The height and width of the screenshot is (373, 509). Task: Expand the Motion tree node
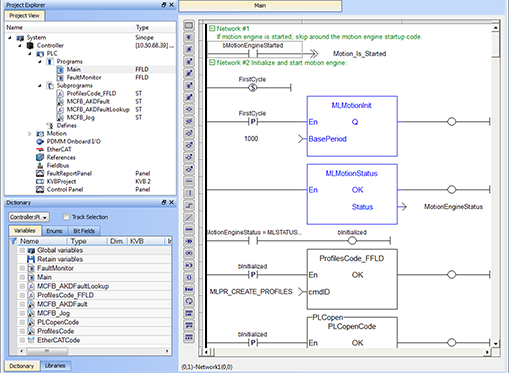coord(30,134)
